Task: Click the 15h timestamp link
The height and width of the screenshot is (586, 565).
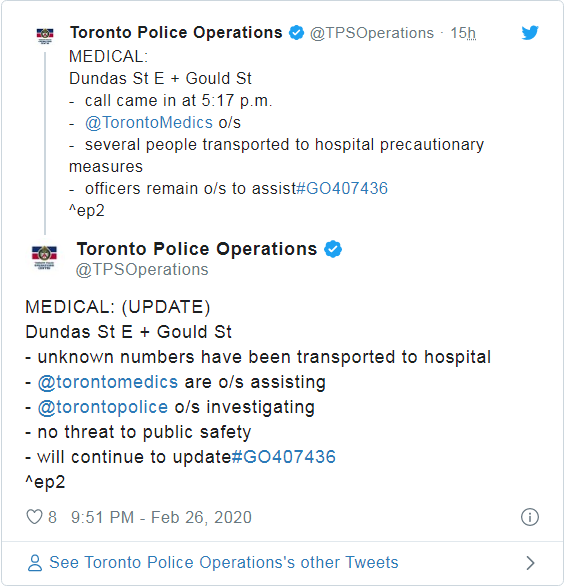Action: (463, 33)
